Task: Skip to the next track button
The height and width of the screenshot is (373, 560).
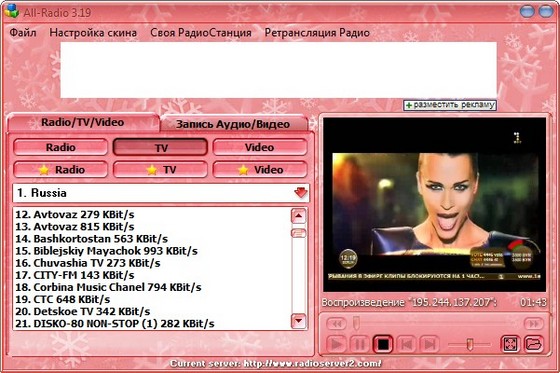Action: click(x=430, y=344)
